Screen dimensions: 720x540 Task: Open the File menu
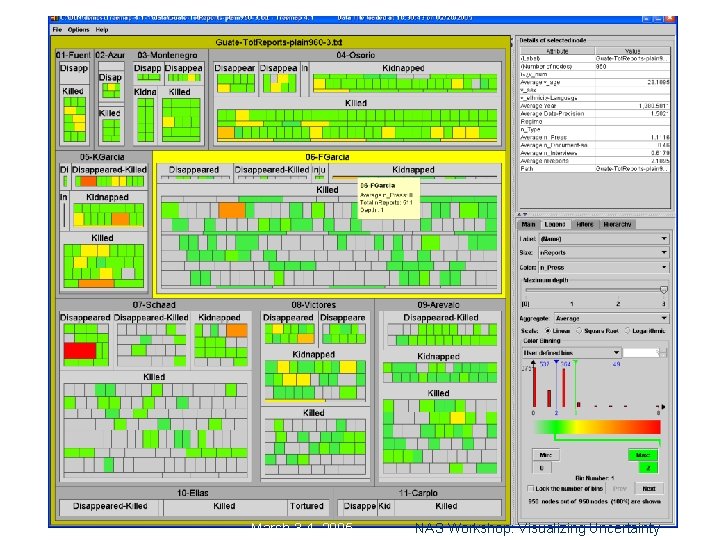click(x=57, y=30)
